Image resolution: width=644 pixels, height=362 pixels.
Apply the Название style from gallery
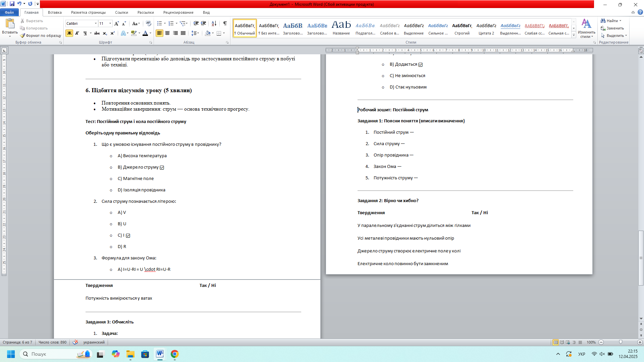pyautogui.click(x=341, y=28)
